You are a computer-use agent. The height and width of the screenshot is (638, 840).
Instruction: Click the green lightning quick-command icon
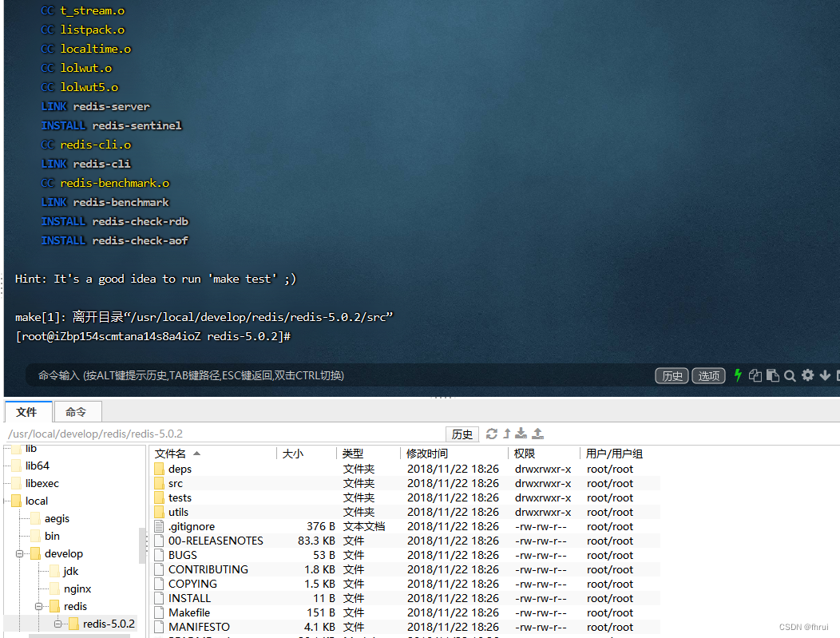(x=738, y=375)
